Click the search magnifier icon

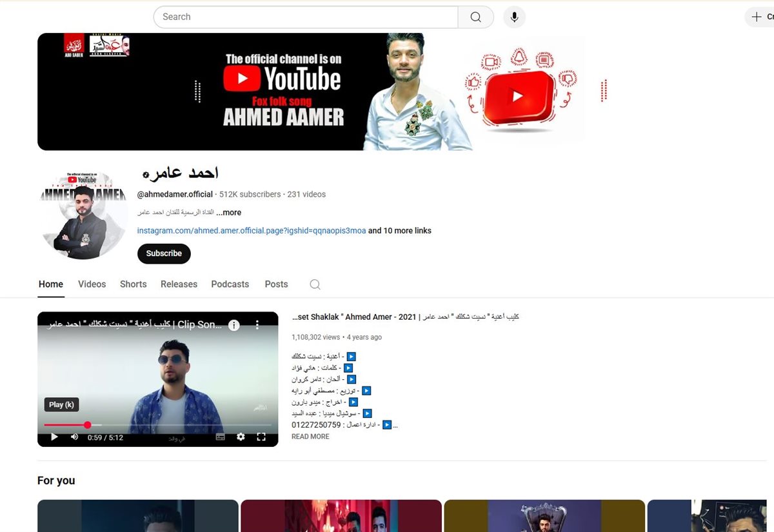(x=475, y=17)
